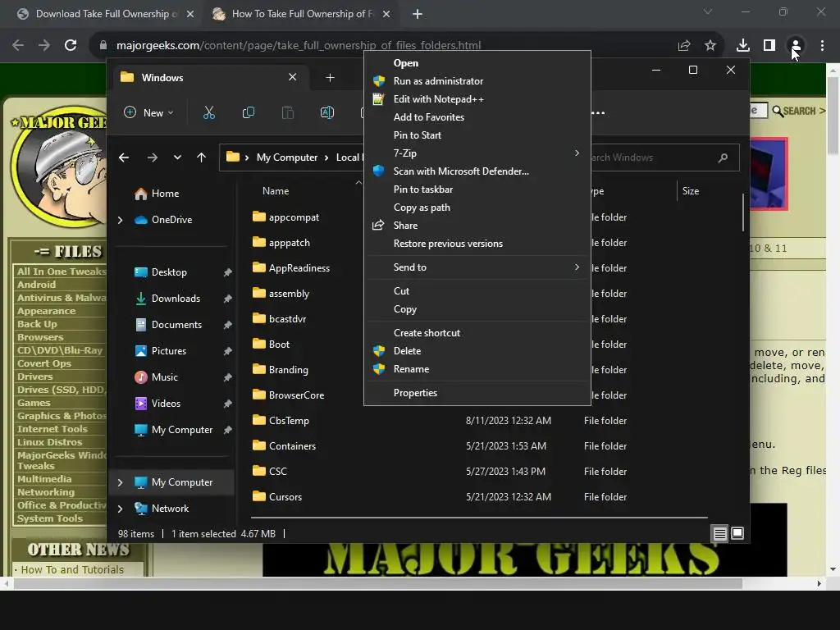Click the browser profile avatar icon
840x630 pixels.
click(x=796, y=46)
